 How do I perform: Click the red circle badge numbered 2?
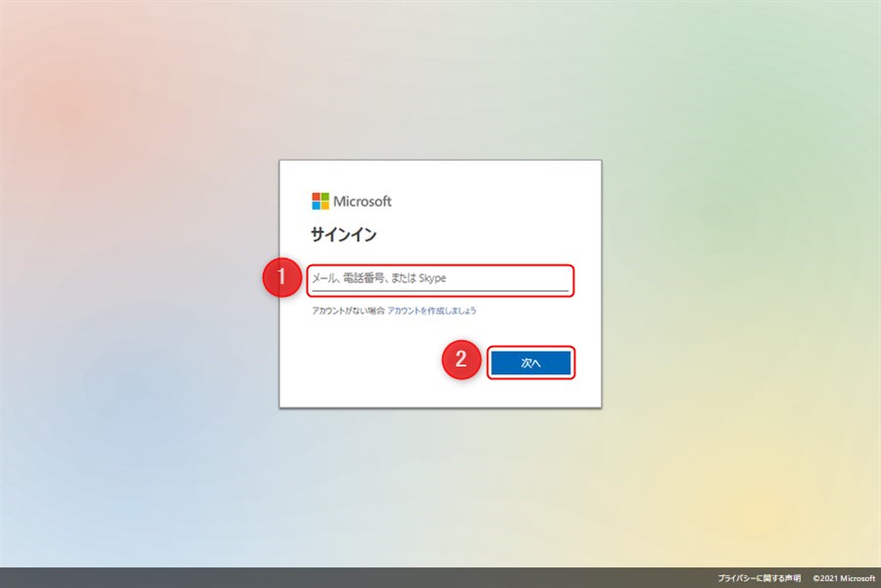coord(462,362)
